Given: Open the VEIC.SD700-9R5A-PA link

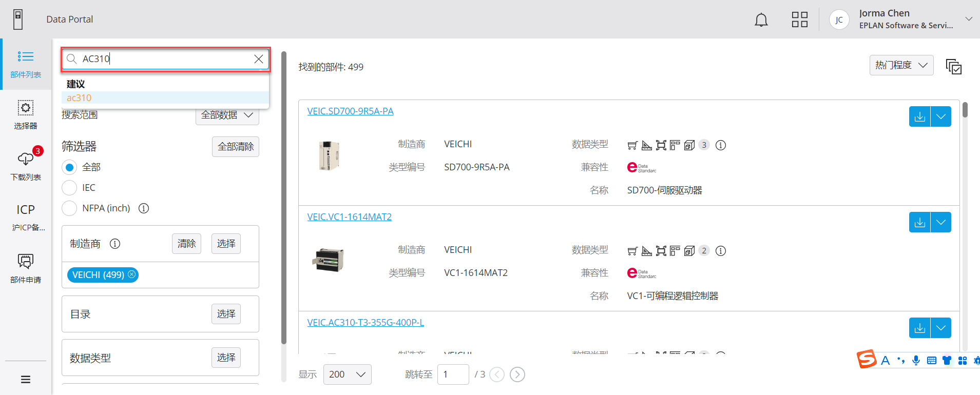Looking at the screenshot, I should click(350, 111).
